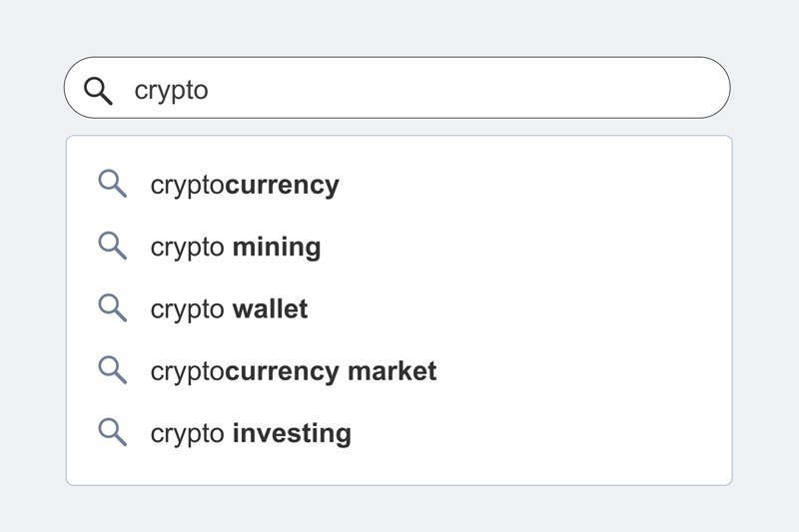Click search icon next to crypto investing

pos(112,432)
